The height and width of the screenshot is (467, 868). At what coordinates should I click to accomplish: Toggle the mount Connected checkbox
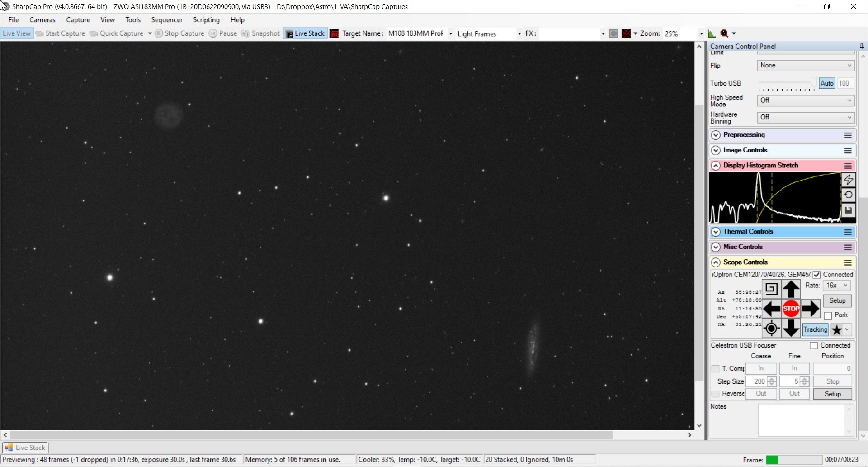click(816, 275)
